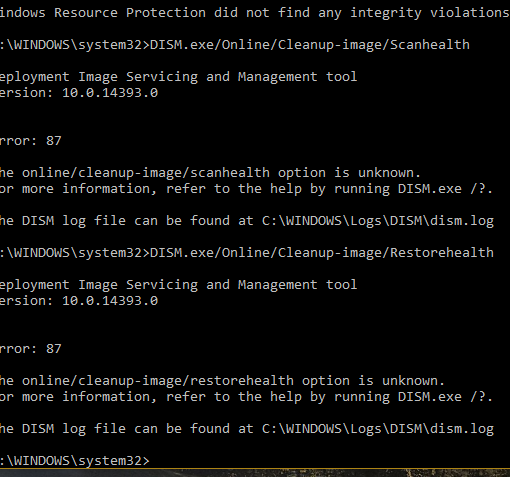This screenshot has width=510, height=477.
Task: Click the word Scanhealth in the first command
Action: point(430,45)
